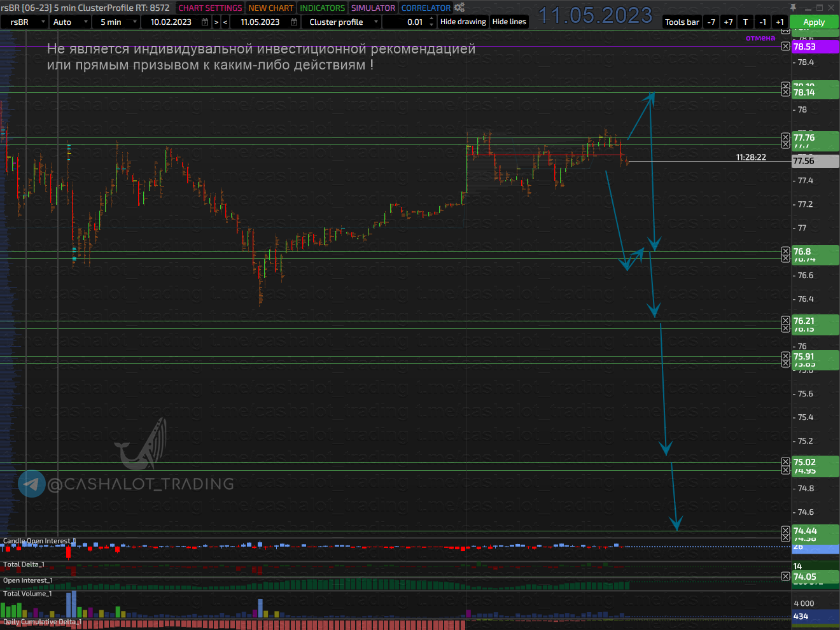Open the end date calendar picker

(294, 22)
